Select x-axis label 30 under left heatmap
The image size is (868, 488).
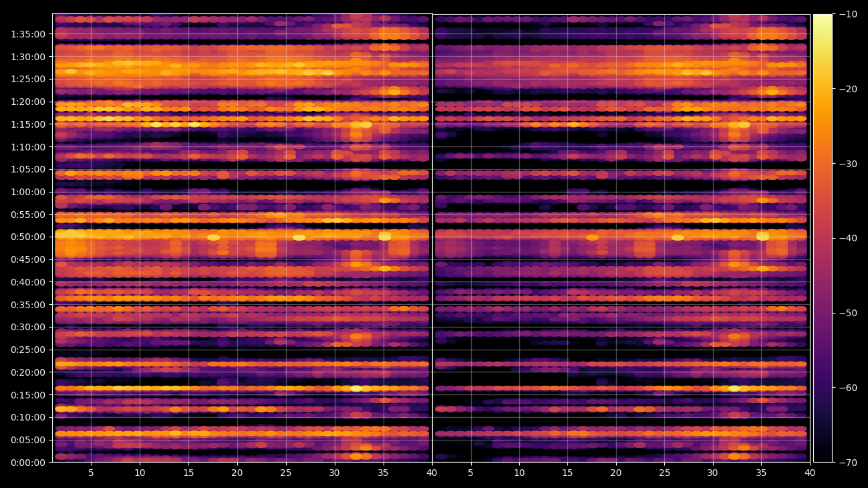[335, 473]
